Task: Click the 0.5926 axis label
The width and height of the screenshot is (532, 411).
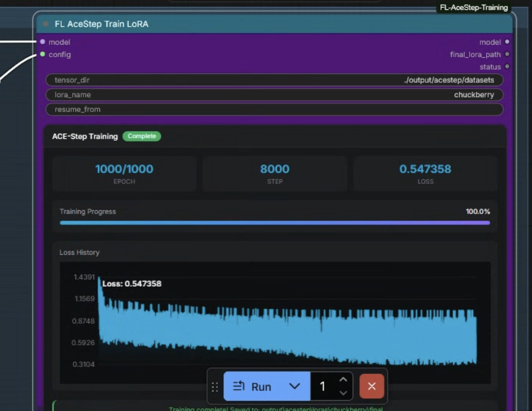Action: click(83, 342)
